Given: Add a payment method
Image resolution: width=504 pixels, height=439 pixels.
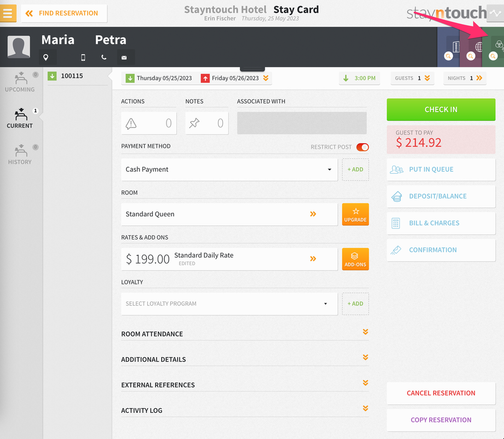Looking at the screenshot, I should tap(355, 169).
